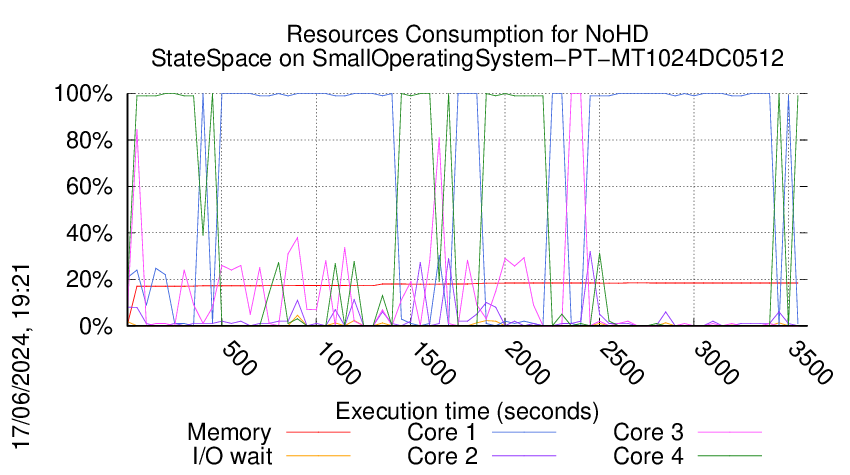The width and height of the screenshot is (850, 475).
Task: Click the 'Core 2' legend label
Action: [x=442, y=456]
